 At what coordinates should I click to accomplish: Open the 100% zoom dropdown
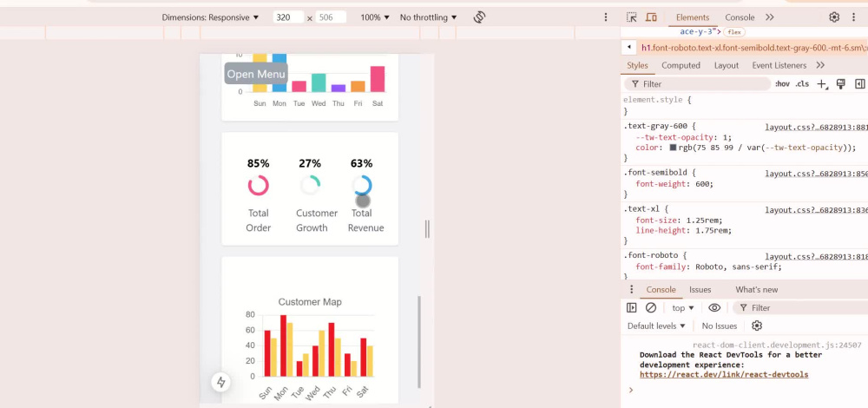pos(375,17)
